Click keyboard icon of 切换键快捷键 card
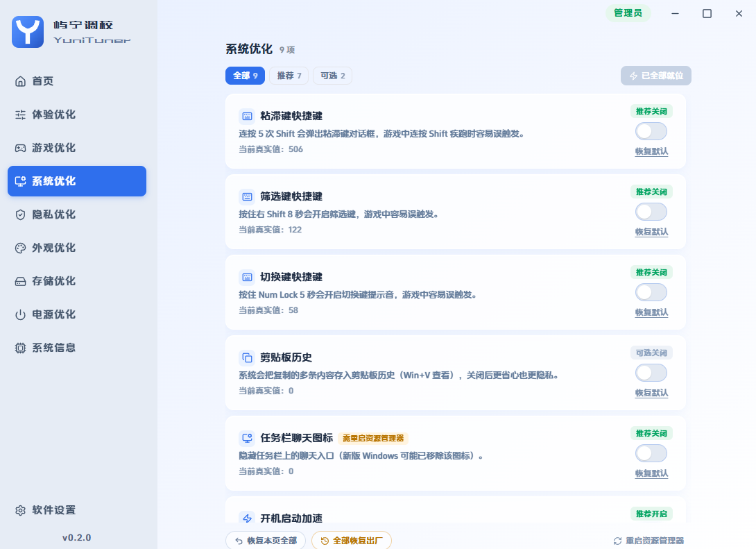The height and width of the screenshot is (549, 756). click(x=247, y=277)
